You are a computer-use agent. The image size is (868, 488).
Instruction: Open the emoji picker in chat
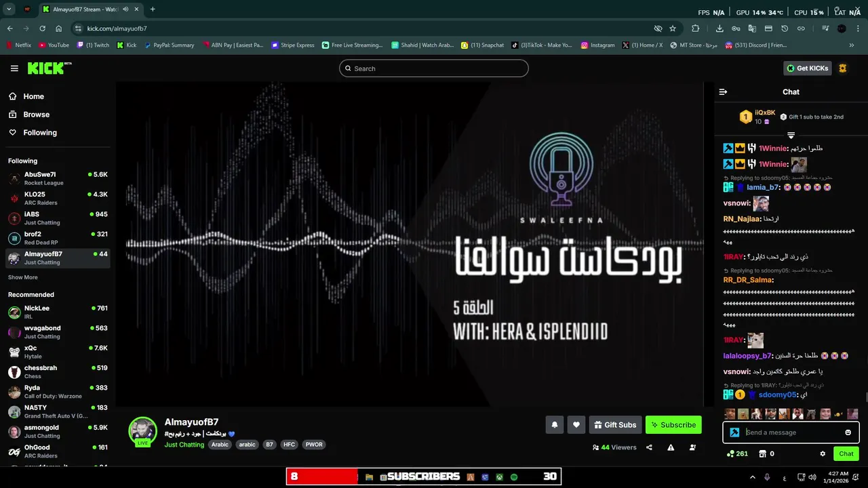[848, 432]
